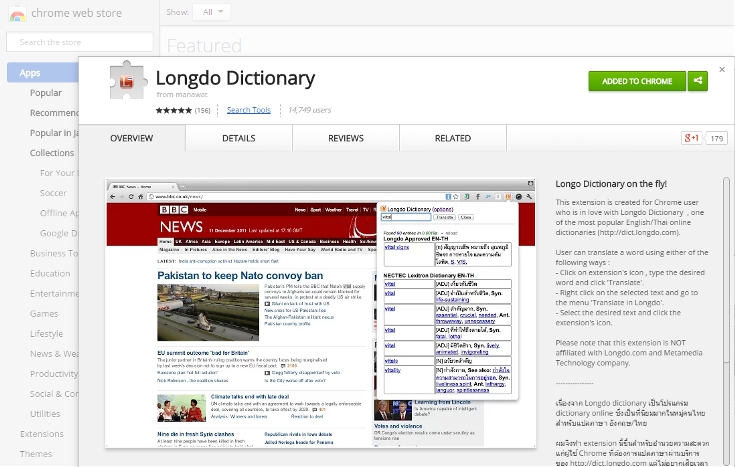Screen dimensions: 735x467
Task: Open the Lifestyle category
Action: tap(46, 334)
